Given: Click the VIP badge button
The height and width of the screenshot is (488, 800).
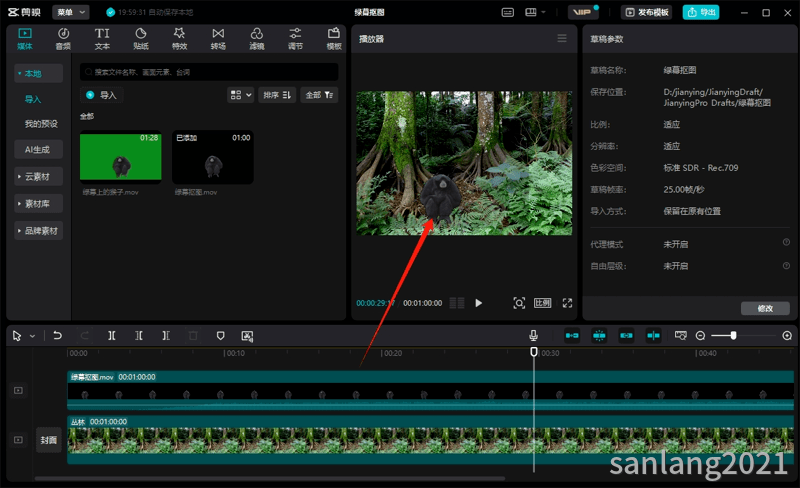Looking at the screenshot, I should 583,12.
